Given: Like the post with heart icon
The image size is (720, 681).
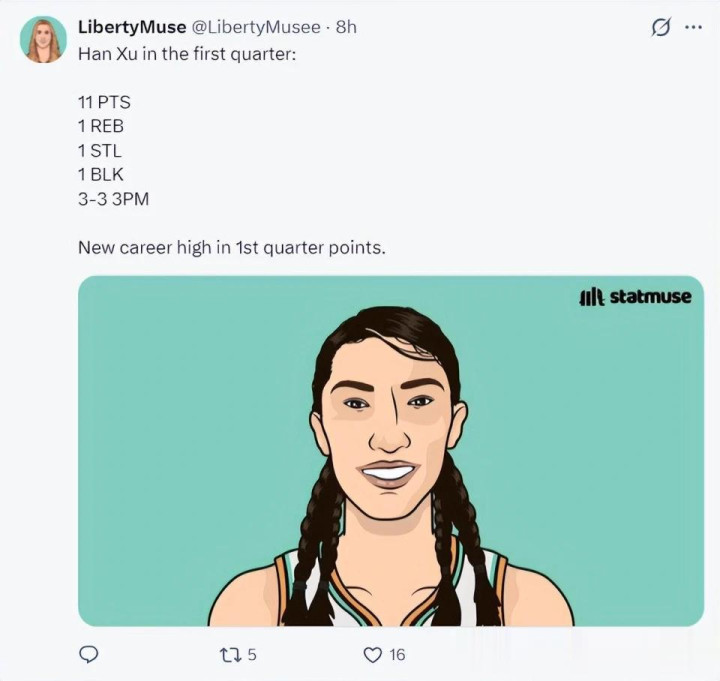Looking at the screenshot, I should pyautogui.click(x=372, y=655).
